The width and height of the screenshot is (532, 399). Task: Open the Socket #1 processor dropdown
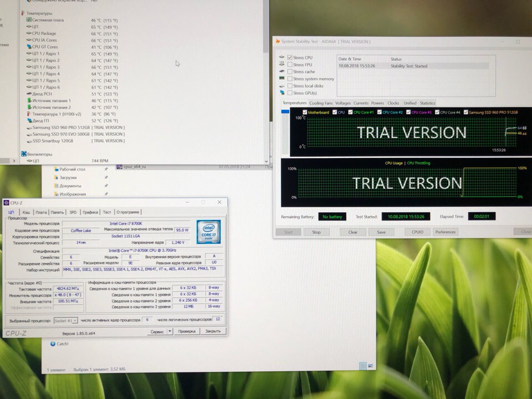pos(65,321)
